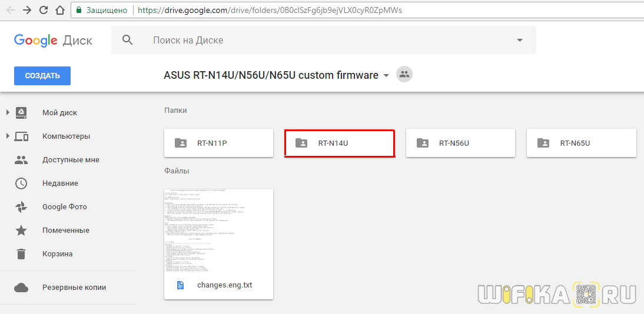Click the Google Фото pinwheel icon
Viewport: 644px width, 314px height.
pyautogui.click(x=21, y=207)
